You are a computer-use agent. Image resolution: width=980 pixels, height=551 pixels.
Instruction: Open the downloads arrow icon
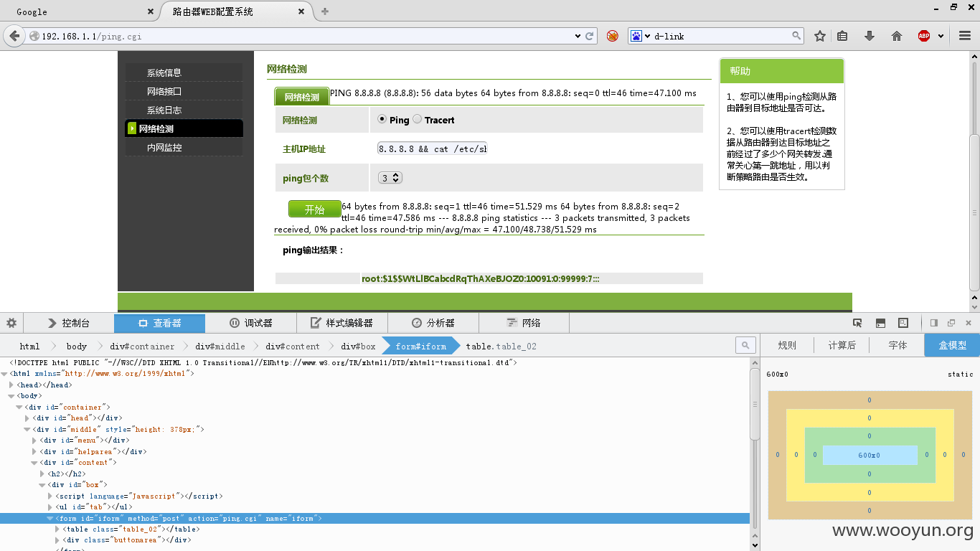coord(870,36)
